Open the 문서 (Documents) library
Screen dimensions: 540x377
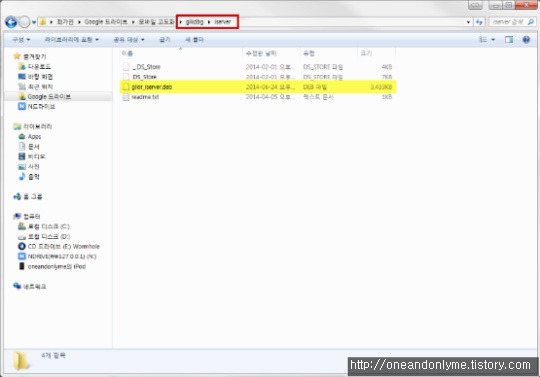coord(29,147)
